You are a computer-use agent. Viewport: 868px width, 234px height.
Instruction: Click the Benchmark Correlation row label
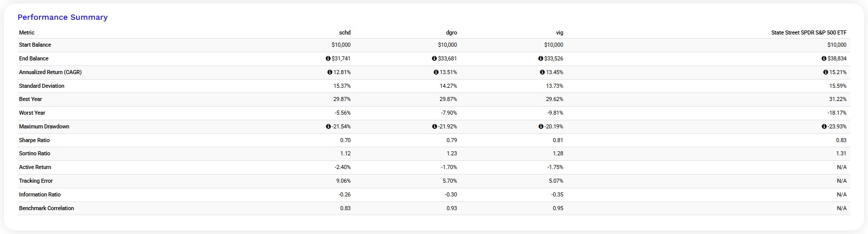47,208
